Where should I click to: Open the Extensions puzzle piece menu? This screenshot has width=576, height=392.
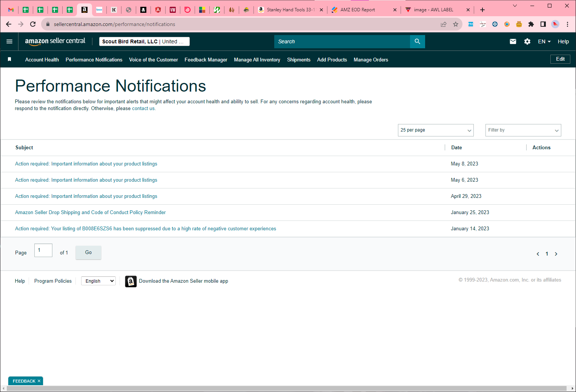pos(531,24)
